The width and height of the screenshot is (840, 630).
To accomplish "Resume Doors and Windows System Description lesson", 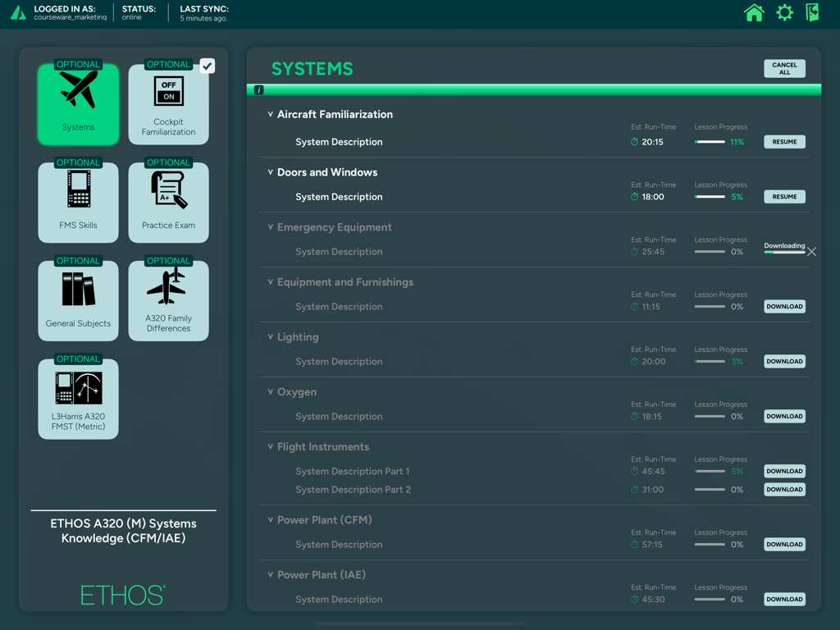I will [x=784, y=197].
